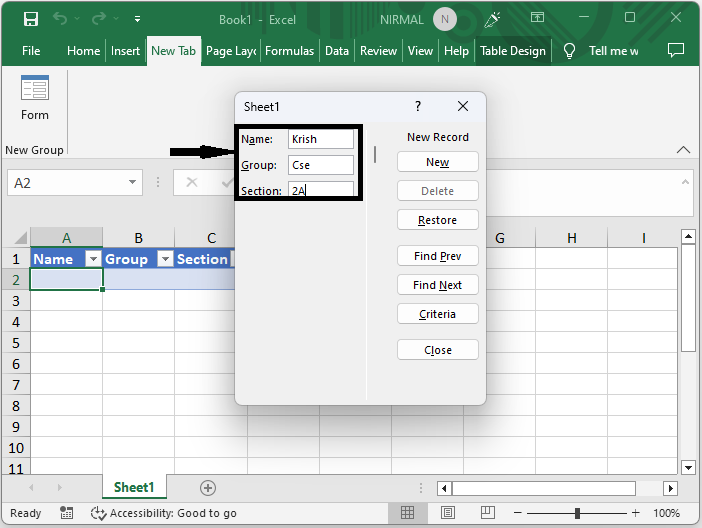The image size is (702, 528).
Task: Click the Redo arrow icon
Action: point(99,18)
